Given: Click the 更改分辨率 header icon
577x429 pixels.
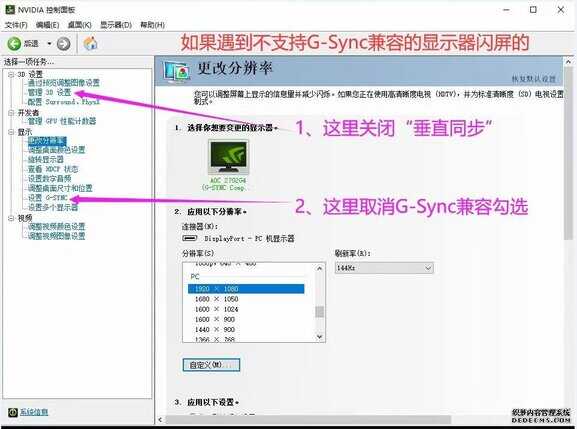Looking at the screenshot, I should click(x=177, y=71).
